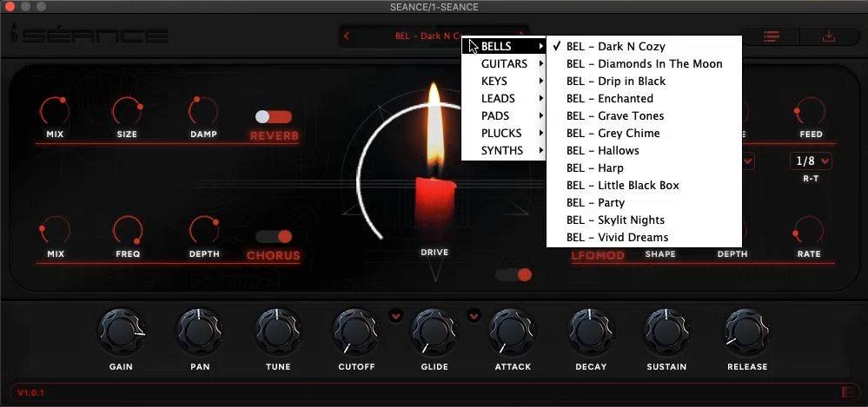Expand the arrow next to Cutoff knob
This screenshot has height=407, width=868.
coord(395,316)
